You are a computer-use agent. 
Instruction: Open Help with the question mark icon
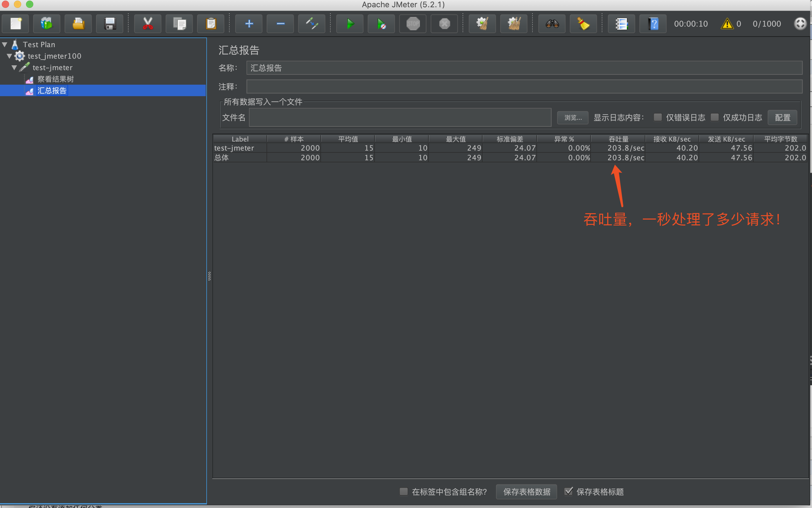pos(653,24)
